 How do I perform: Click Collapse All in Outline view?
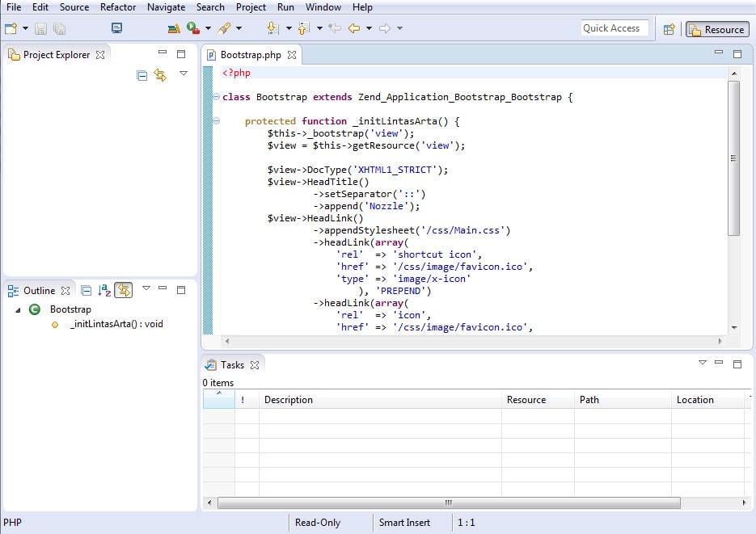87,290
